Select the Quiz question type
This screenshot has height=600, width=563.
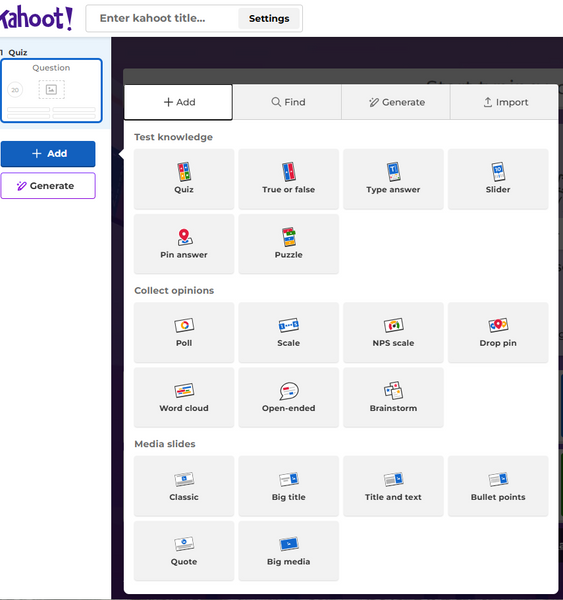click(184, 179)
